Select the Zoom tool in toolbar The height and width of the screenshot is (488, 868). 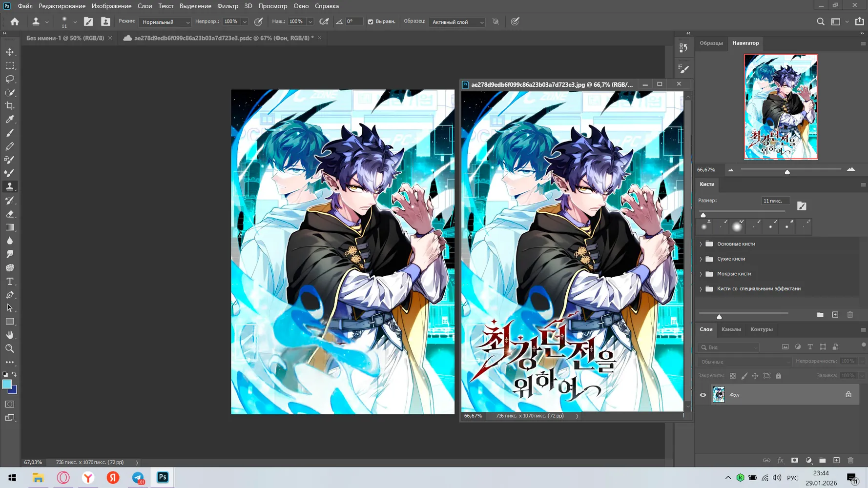click(x=10, y=348)
